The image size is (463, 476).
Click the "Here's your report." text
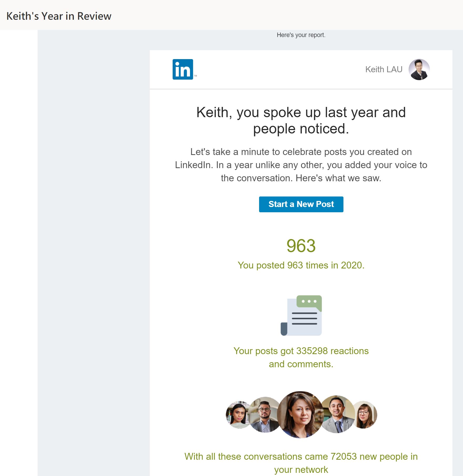pyautogui.click(x=301, y=35)
